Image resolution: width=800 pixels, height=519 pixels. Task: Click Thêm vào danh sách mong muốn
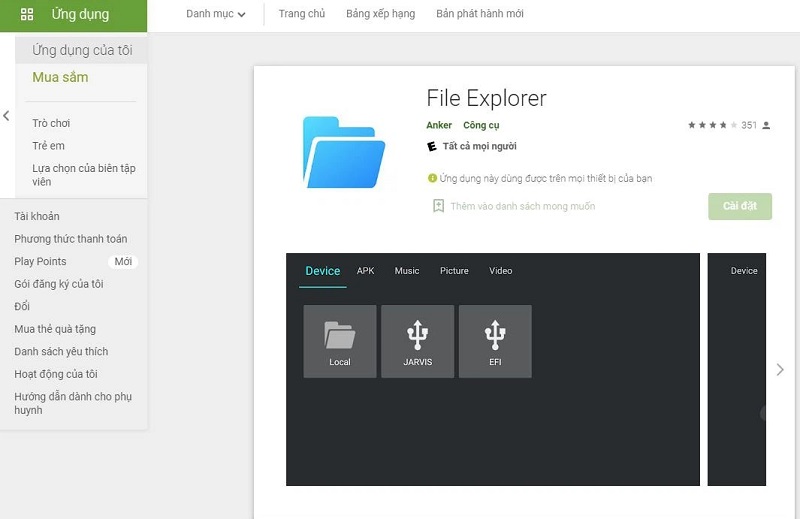point(522,206)
